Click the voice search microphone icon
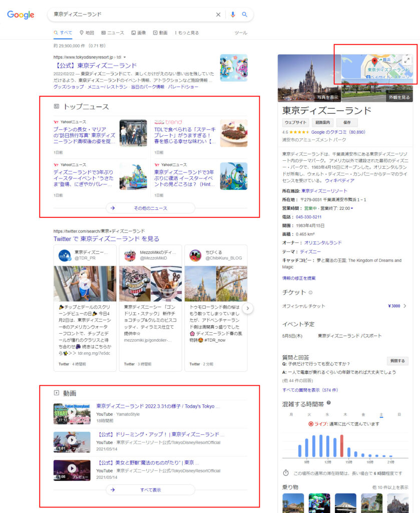This screenshot has width=420, height=513. point(233,15)
